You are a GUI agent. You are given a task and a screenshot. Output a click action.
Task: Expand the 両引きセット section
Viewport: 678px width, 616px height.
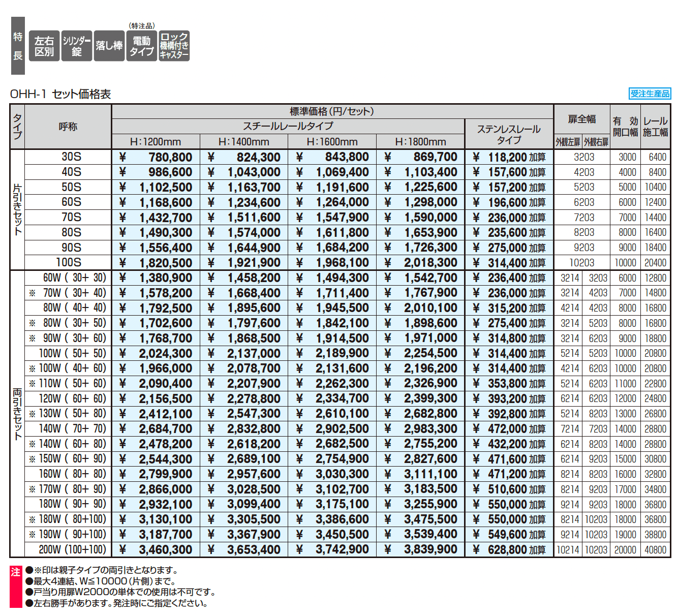click(x=18, y=413)
